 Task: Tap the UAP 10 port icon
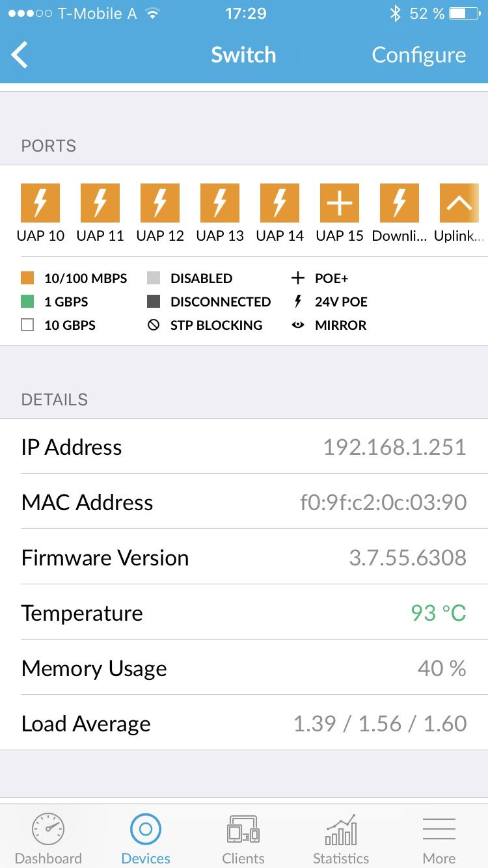coord(40,203)
